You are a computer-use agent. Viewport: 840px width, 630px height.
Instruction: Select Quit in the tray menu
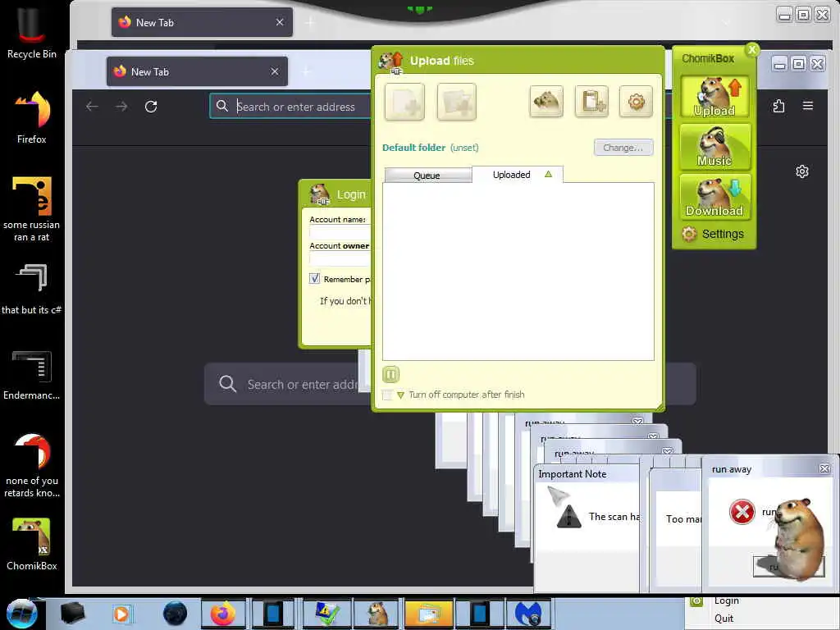724,619
